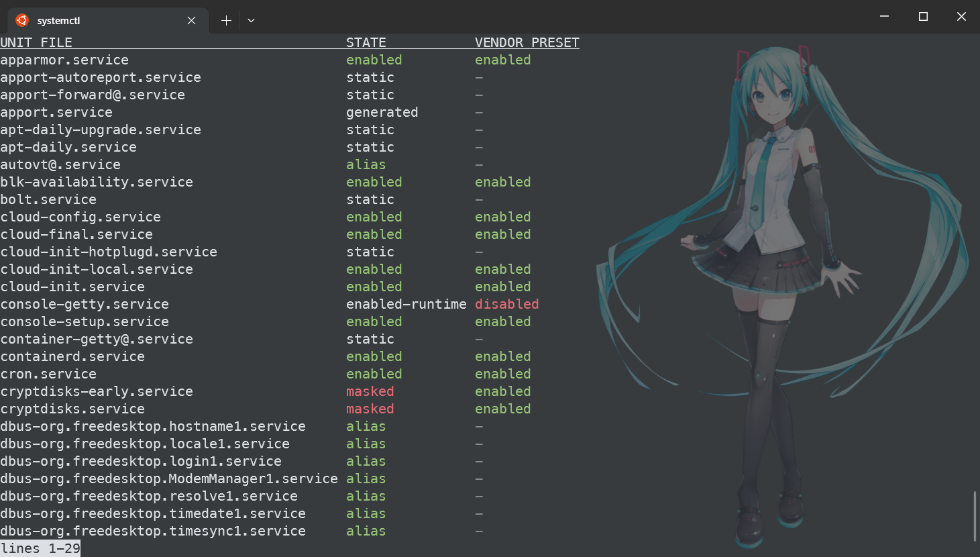This screenshot has width=980, height=557.
Task: Click enabled vendor preset of containerd.service
Action: (x=503, y=356)
